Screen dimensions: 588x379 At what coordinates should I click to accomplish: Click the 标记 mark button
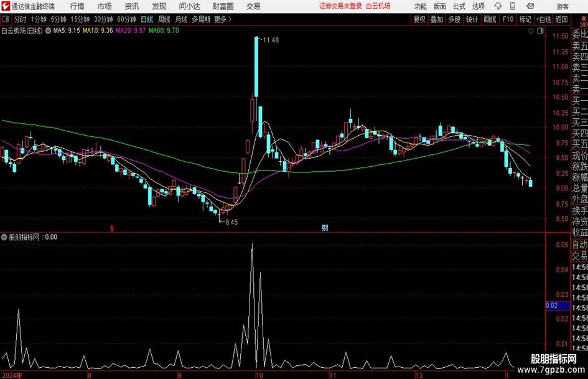[x=525, y=19]
